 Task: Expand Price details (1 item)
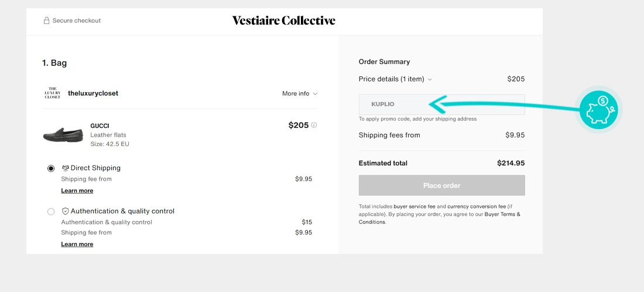pos(395,79)
